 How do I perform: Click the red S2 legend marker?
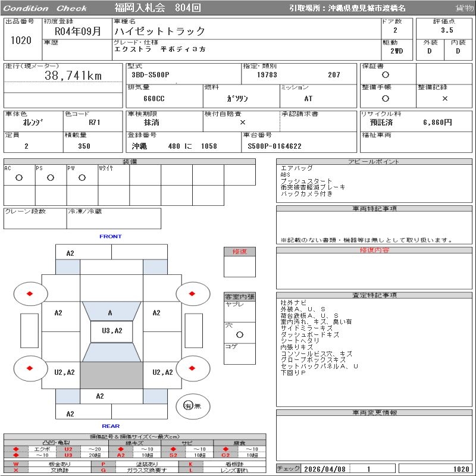[173, 455]
